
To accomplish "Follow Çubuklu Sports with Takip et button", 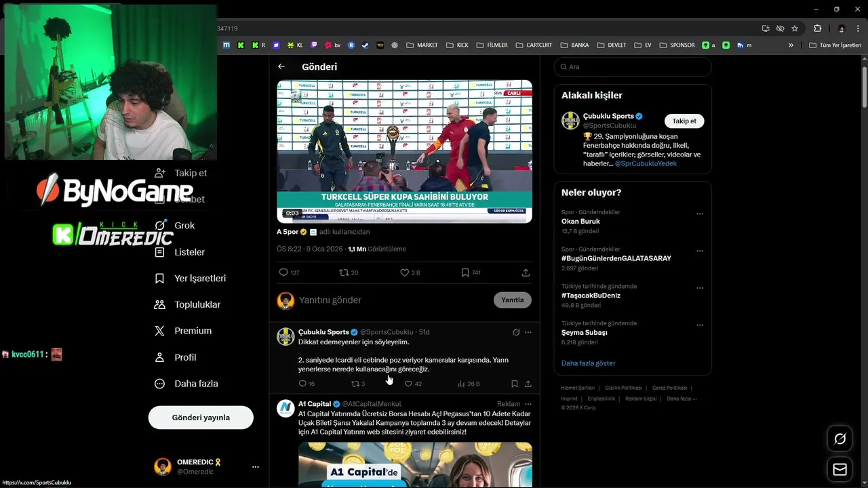I will (x=684, y=121).
